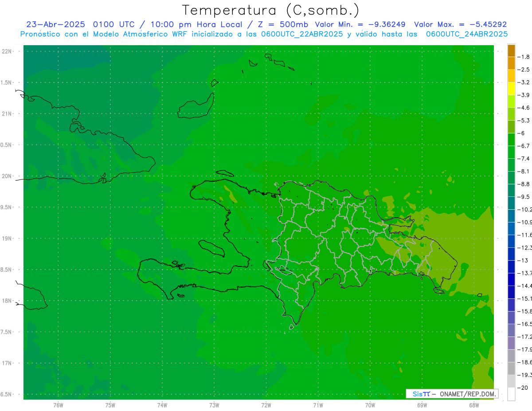Screen dimensions: 532x411
Task: Click the "71W" longitude label
Action: 318,405
